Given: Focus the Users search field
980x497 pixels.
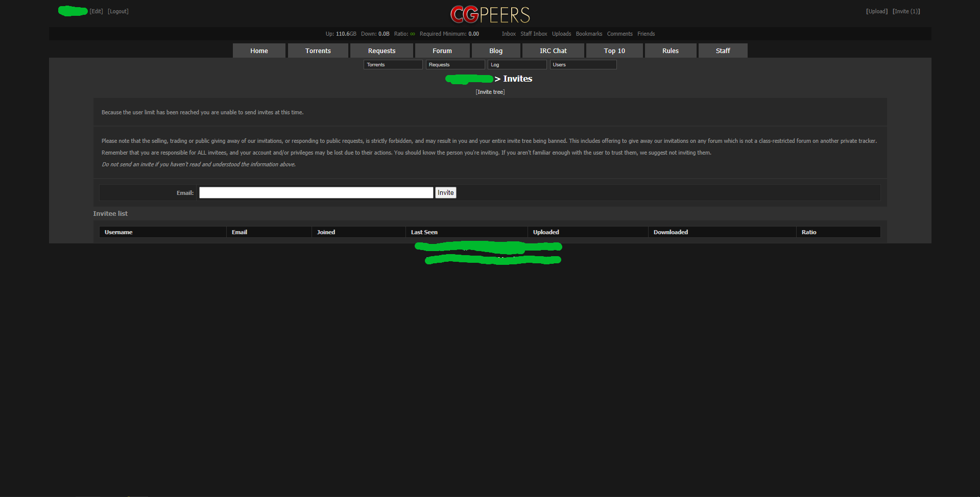Looking at the screenshot, I should click(x=583, y=65).
